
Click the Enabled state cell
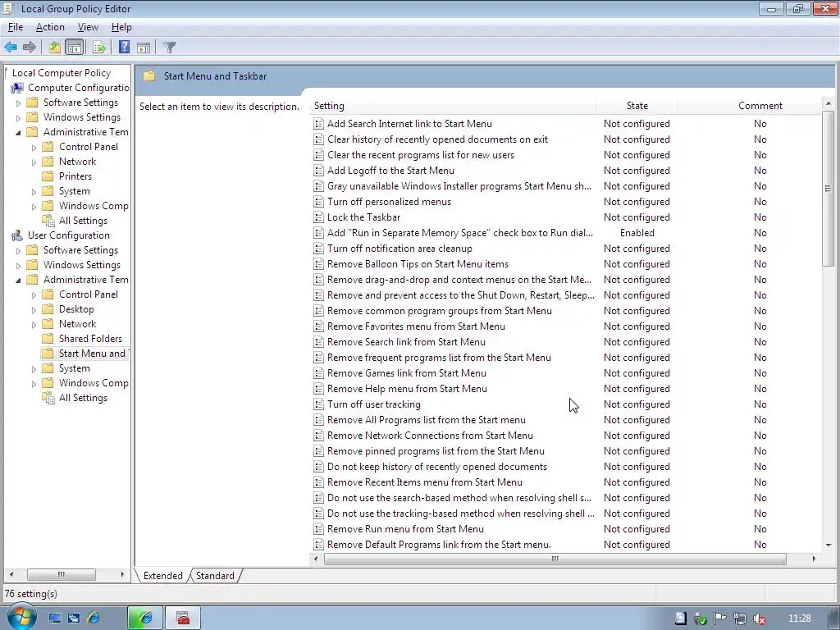(x=637, y=233)
